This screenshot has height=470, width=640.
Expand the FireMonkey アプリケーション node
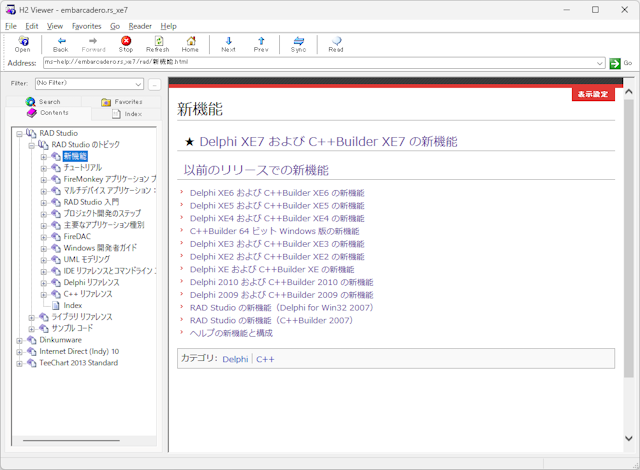coord(44,180)
